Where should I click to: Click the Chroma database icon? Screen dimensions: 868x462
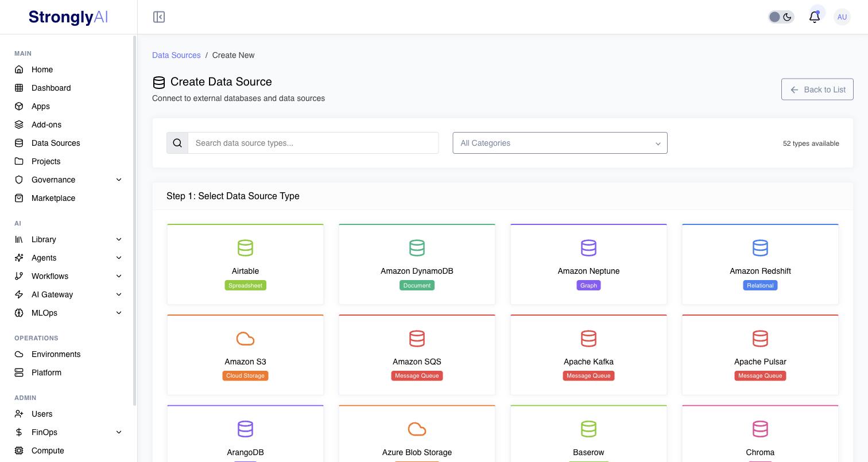[760, 429]
